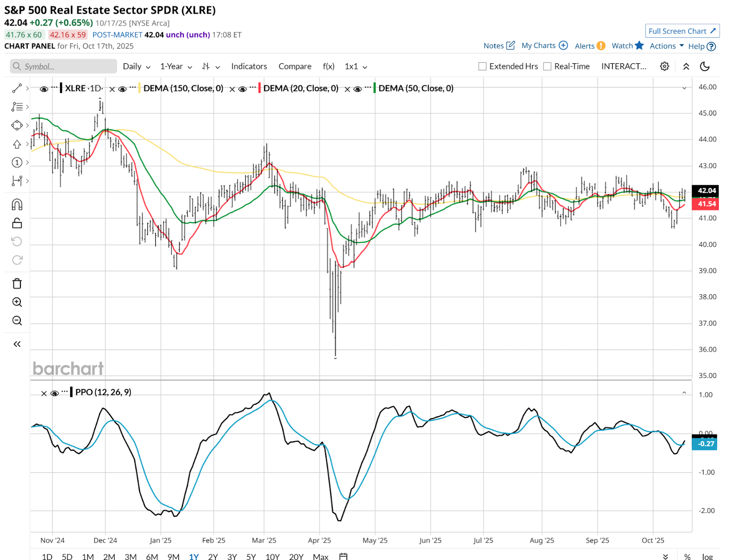
Task: Enable the Extended Hrs checkbox
Action: pyautogui.click(x=482, y=67)
